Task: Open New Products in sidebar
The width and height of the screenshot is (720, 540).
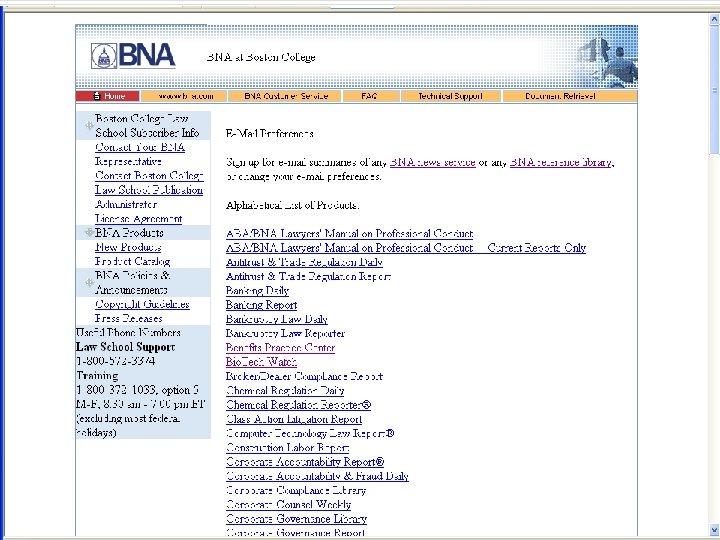Action: click(x=128, y=247)
